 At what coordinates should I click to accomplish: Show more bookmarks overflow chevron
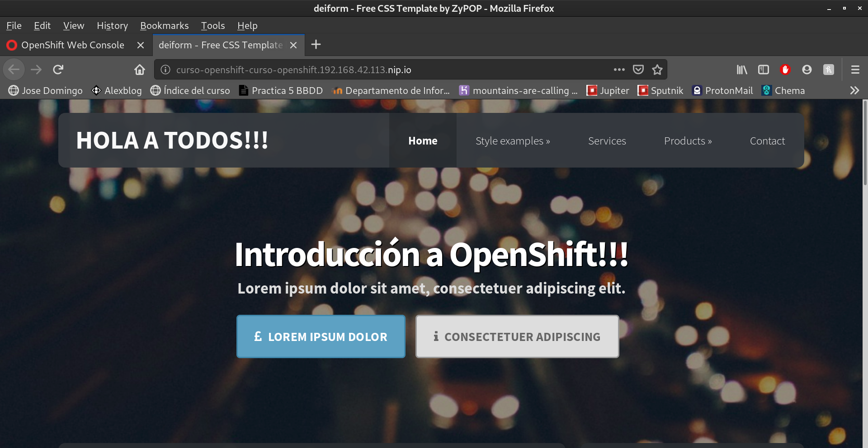point(854,90)
